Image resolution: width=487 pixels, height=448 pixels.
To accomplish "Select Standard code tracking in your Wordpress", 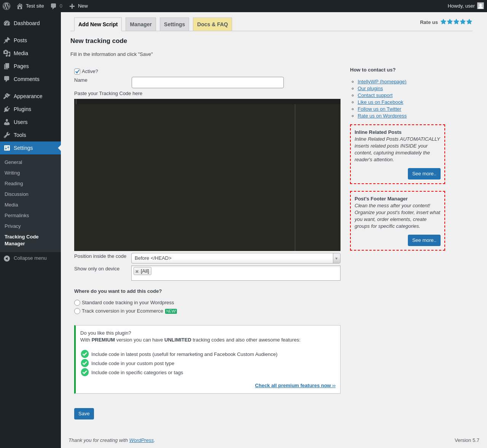I will click(77, 303).
